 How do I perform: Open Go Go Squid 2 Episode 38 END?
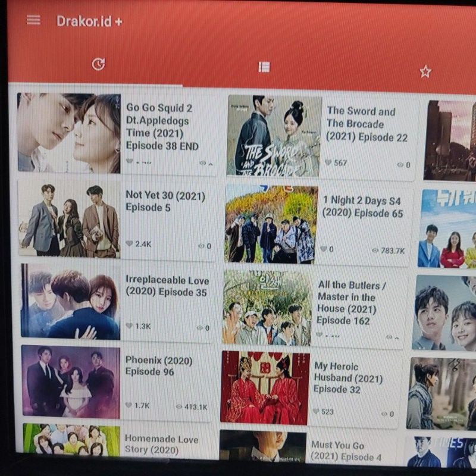(162, 127)
